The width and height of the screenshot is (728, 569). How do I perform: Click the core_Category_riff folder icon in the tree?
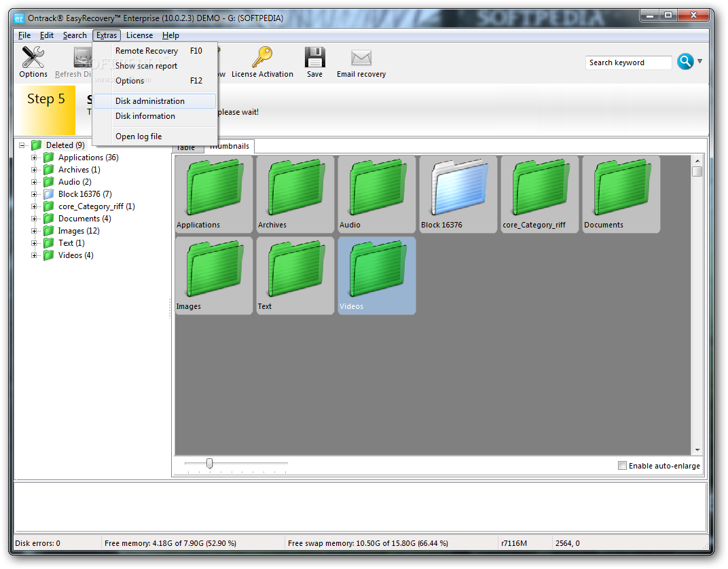49,206
